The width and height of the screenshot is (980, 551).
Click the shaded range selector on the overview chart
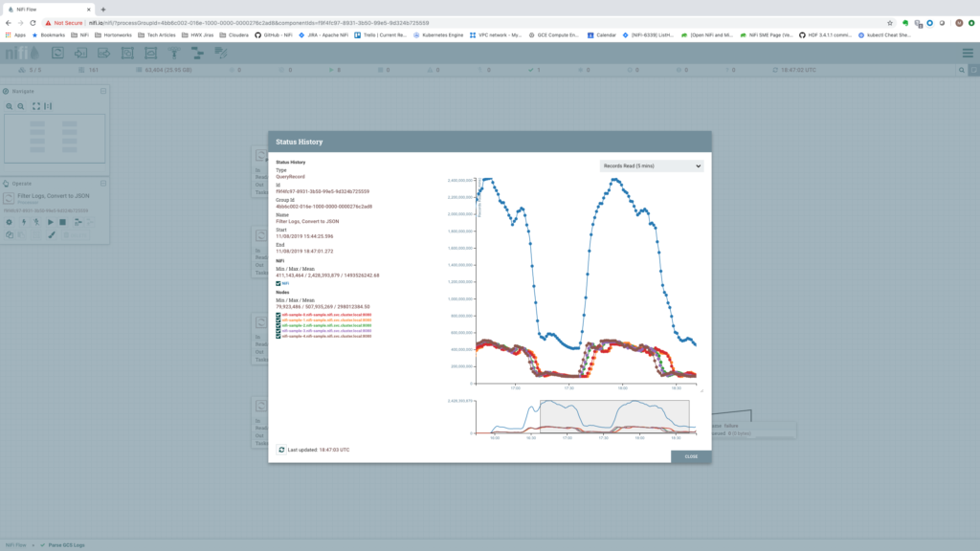pyautogui.click(x=614, y=413)
